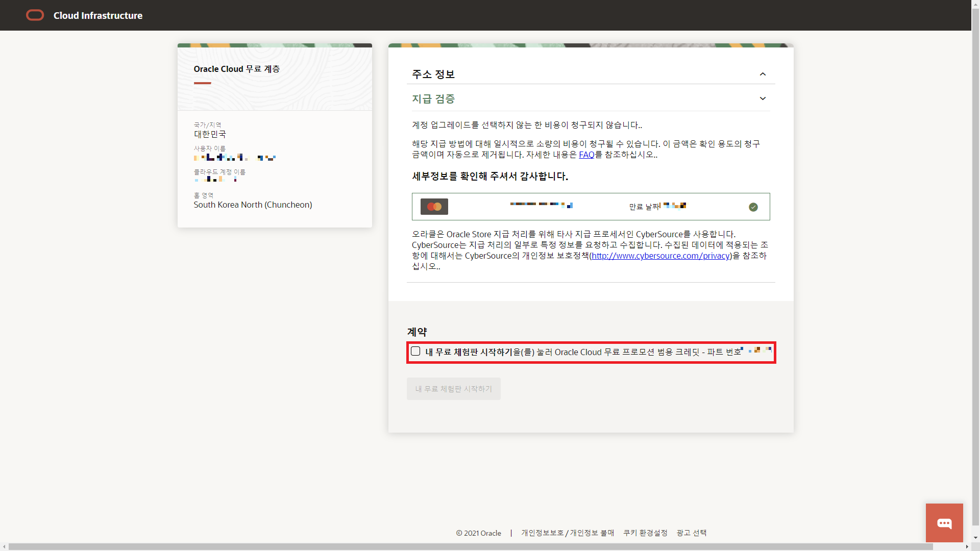
Task: Click the 지급 검증 section title
Action: pyautogui.click(x=433, y=99)
